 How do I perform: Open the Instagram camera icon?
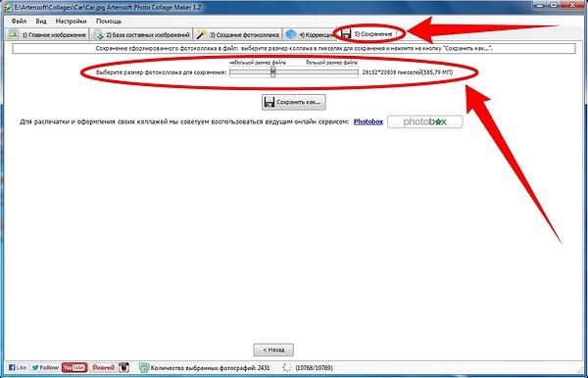coord(124,367)
